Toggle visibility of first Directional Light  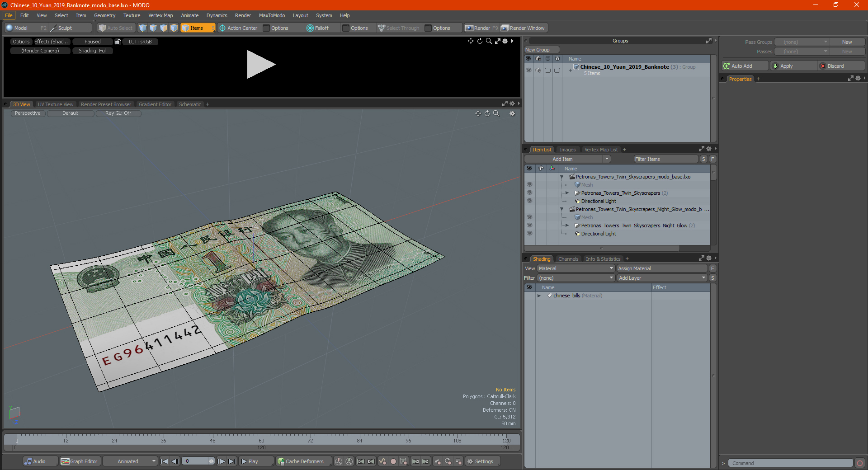pos(529,201)
